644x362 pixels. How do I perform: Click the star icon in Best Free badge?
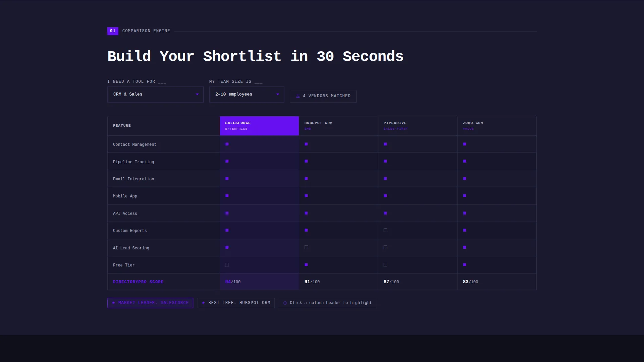[203, 303]
